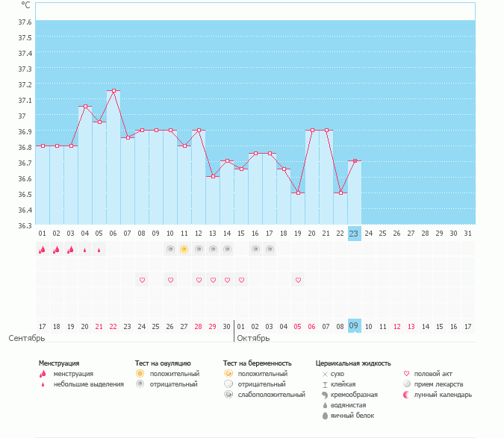Select the positive ovulation test icon on day 11

(184, 249)
